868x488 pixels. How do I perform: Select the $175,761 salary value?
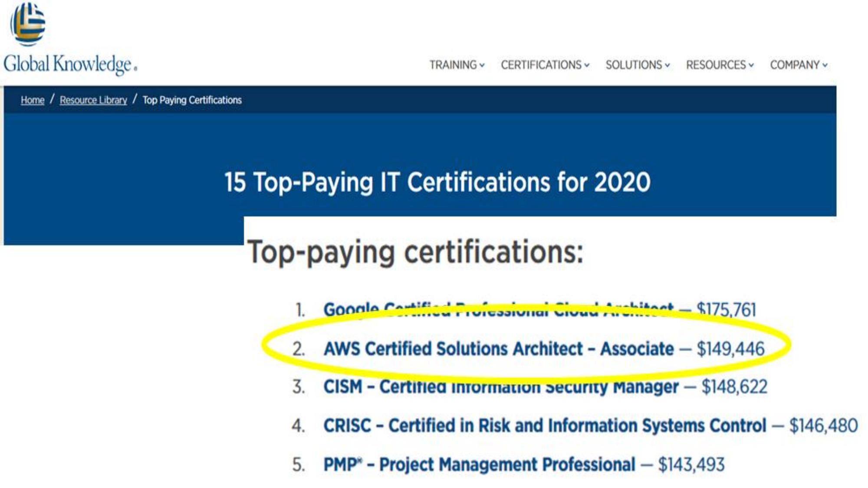point(726,310)
